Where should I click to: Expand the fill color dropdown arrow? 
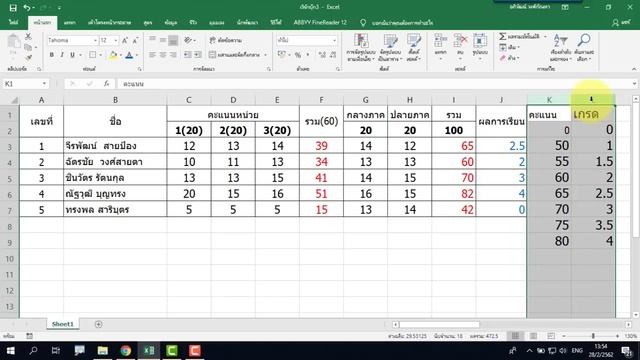coord(121,55)
